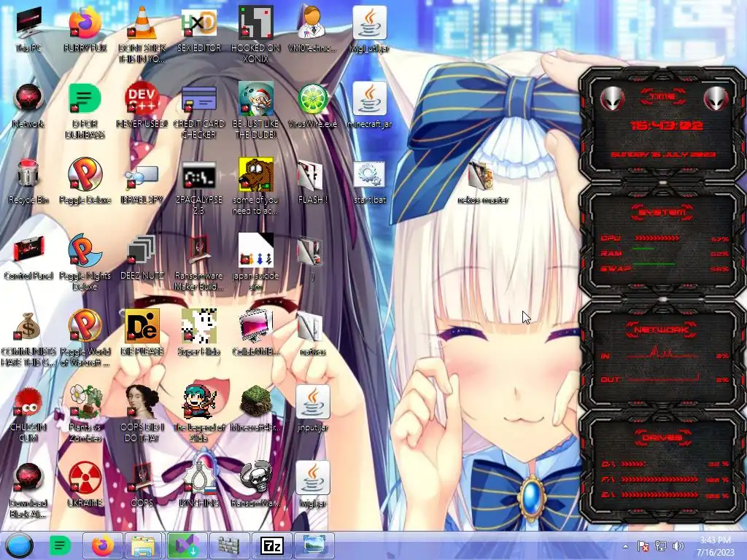The image size is (747, 560).
Task: Select the start.bat file
Action: [x=370, y=182]
